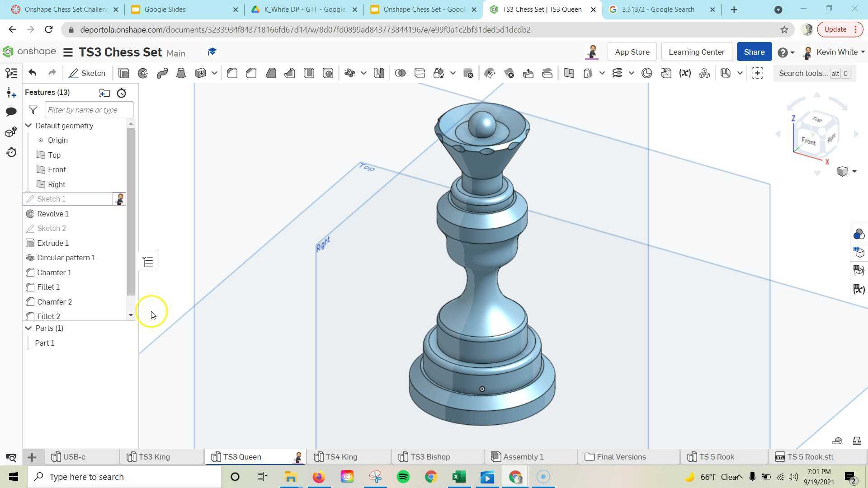Open the document hamburger menu
This screenshot has height=488, width=868.
click(x=67, y=52)
